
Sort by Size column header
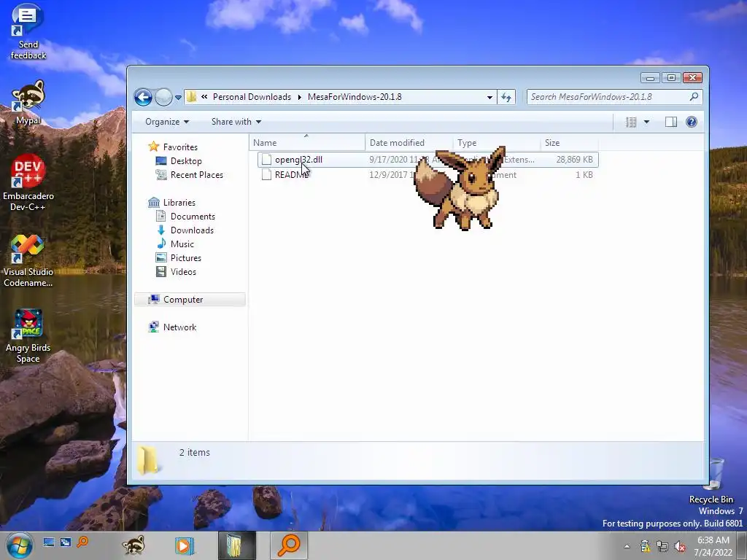[570, 143]
